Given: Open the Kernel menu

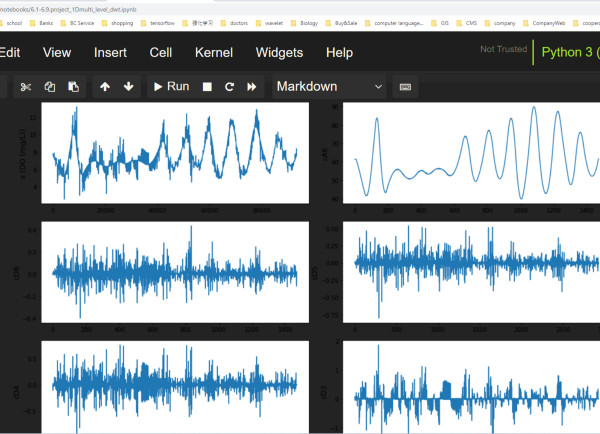Looking at the screenshot, I should [x=214, y=52].
